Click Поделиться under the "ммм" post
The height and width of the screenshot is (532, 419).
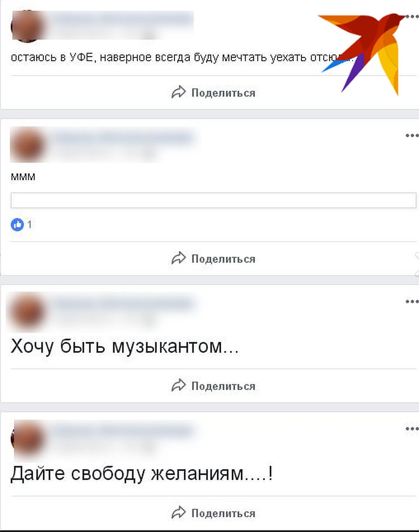213,259
